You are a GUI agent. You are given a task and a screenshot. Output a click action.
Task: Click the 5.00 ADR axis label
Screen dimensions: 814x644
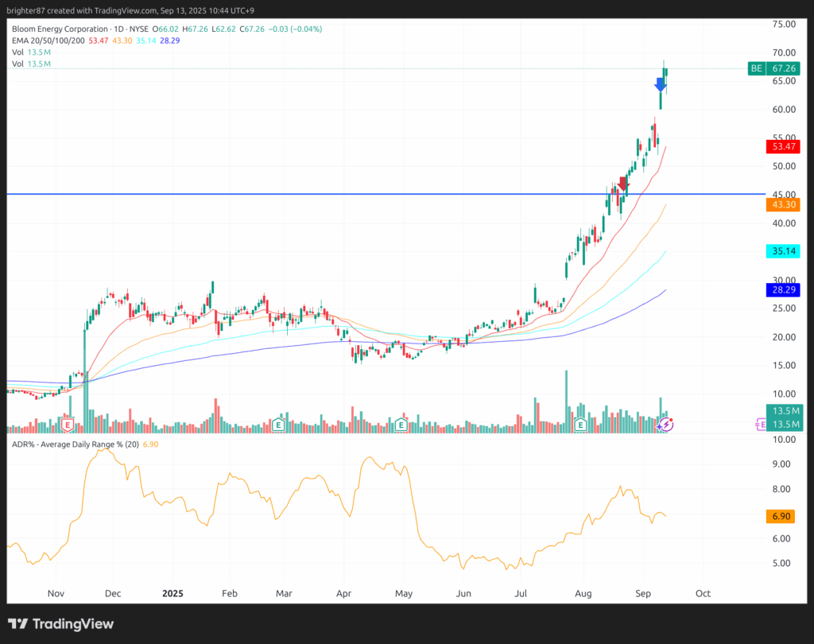point(781,564)
